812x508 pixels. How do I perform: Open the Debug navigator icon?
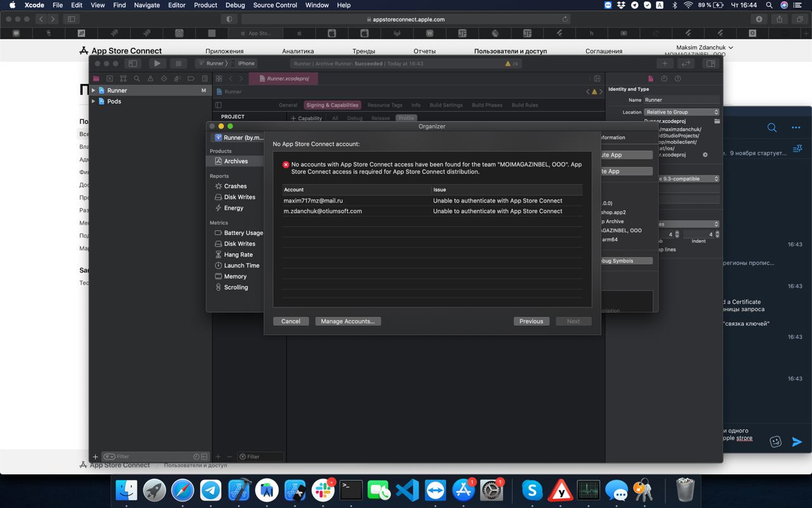[178, 79]
